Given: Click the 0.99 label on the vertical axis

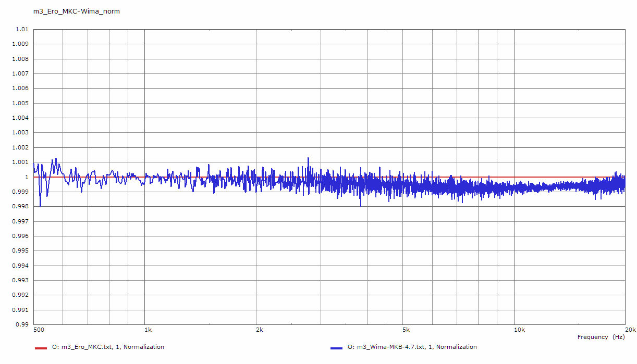Looking at the screenshot, I should (x=21, y=324).
